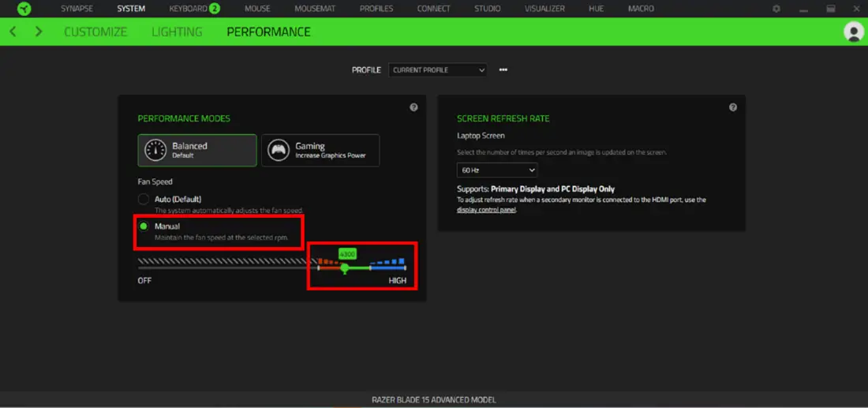Click the Performance Modes heading
Screen dimensions: 868x408
(x=184, y=118)
